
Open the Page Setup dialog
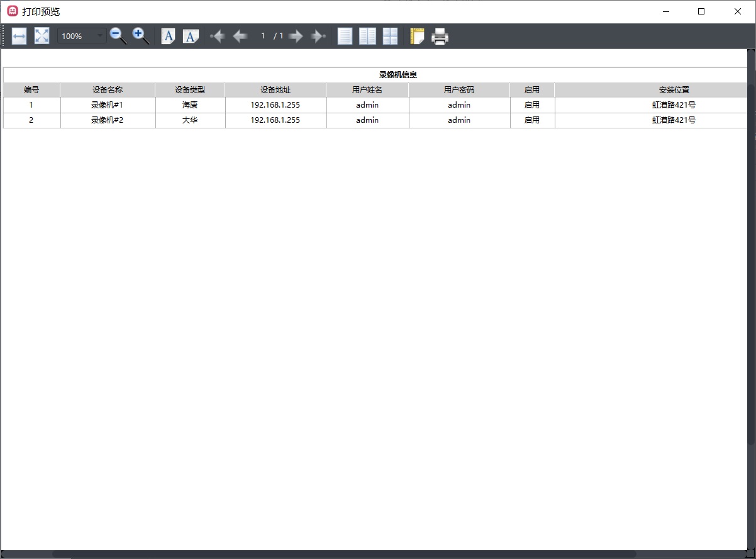(x=417, y=37)
